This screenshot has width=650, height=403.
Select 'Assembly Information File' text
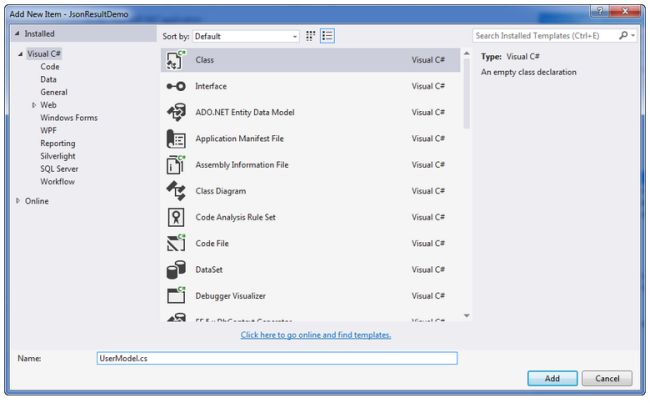click(x=242, y=165)
